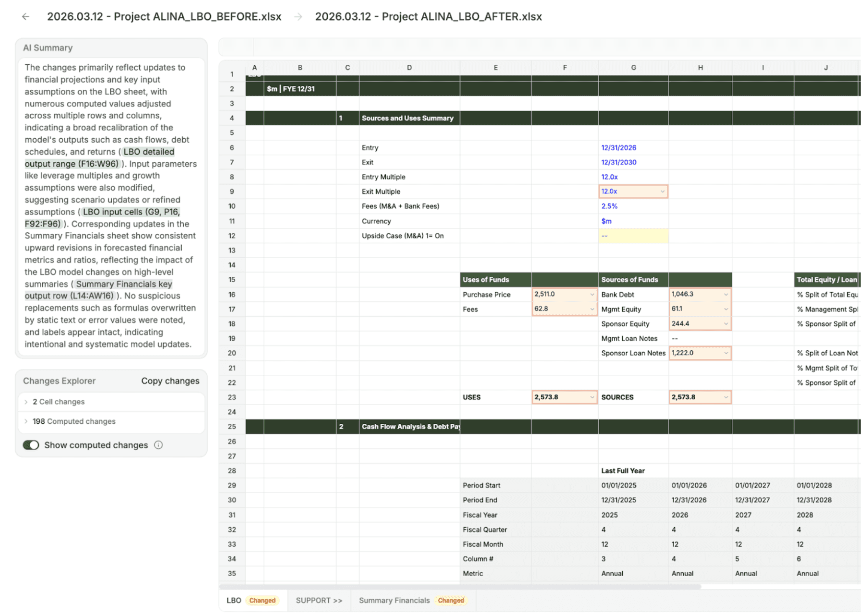Click the LBO detailed output range (F16:W96) link
This screenshot has height=616, width=862.
[x=99, y=158]
